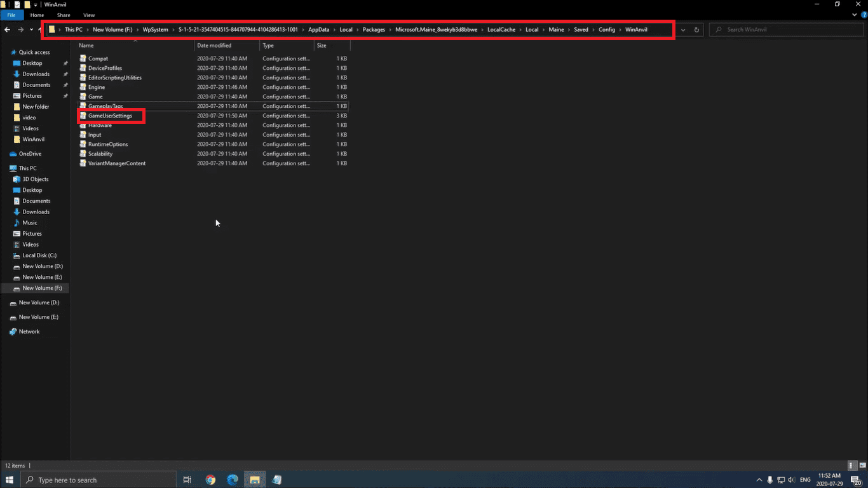The image size is (868, 488).
Task: Open Task View on the taskbar
Action: [x=187, y=480]
